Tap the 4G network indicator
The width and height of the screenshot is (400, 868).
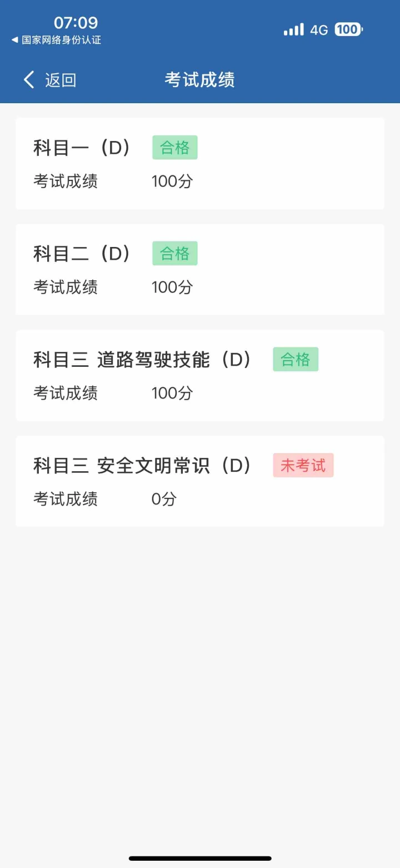[319, 30]
